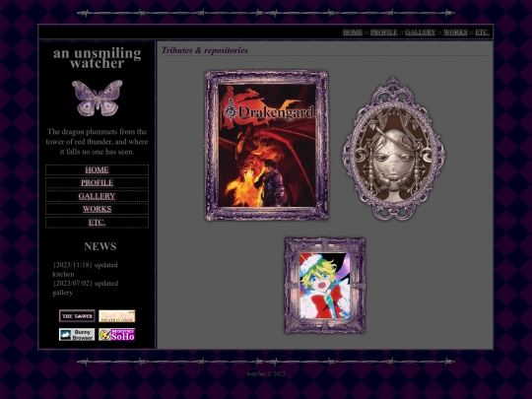Screen dimensions: 532x399
Task: Open ETC. in the top navigation bar
Action: point(482,33)
